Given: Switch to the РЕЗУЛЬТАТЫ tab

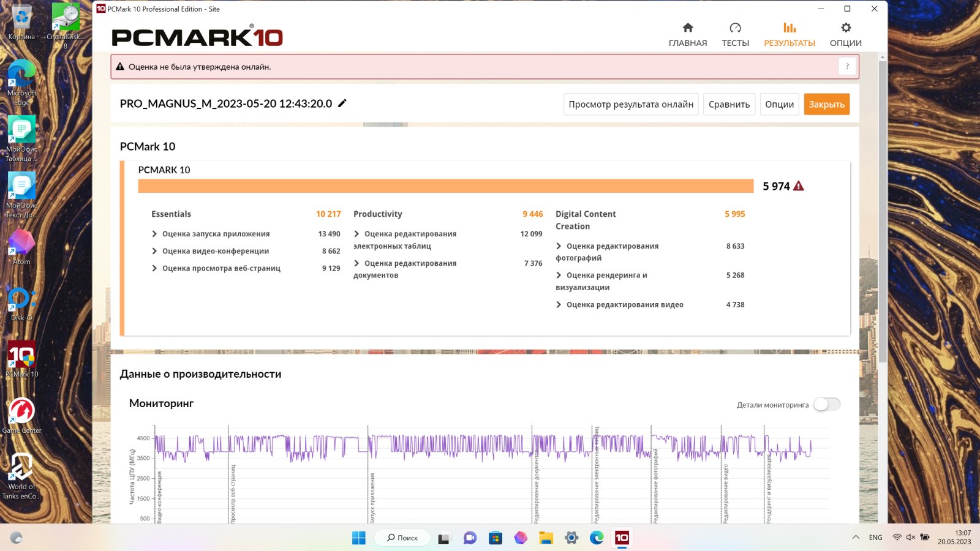Looking at the screenshot, I should click(x=789, y=34).
